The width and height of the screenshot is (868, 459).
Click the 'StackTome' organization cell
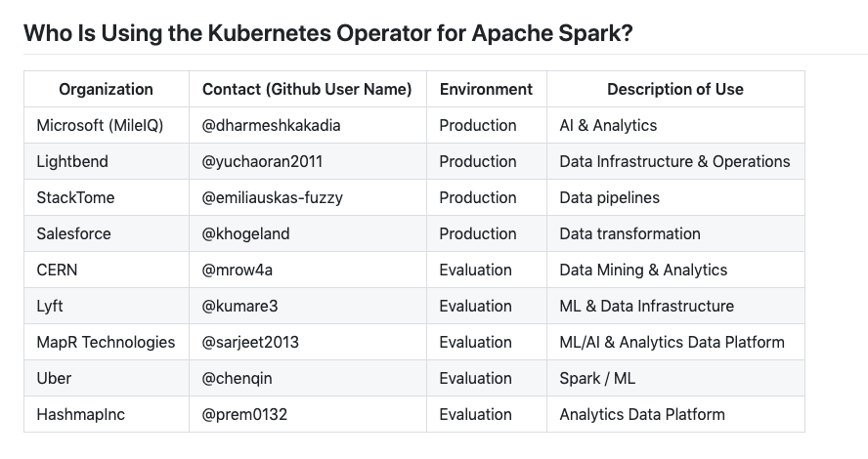[x=107, y=197]
